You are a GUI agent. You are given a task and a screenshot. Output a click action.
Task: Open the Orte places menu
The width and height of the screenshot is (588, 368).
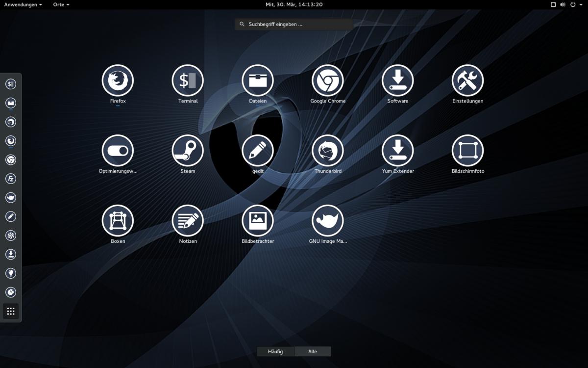click(61, 4)
